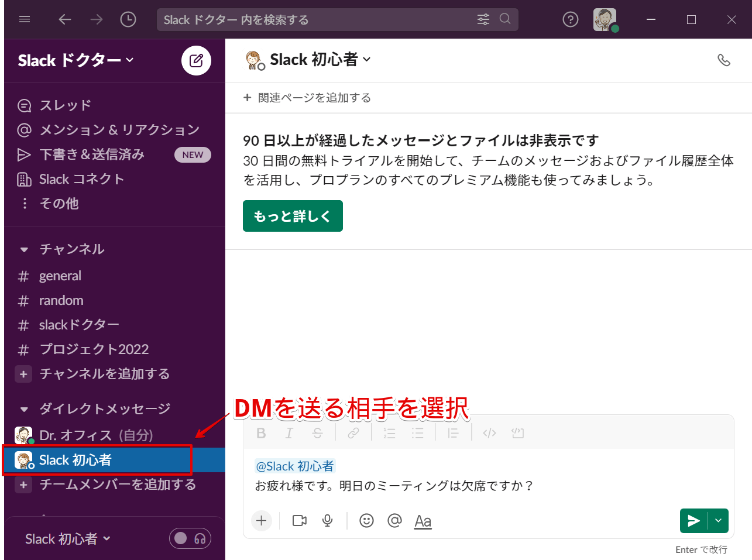Insert ordered list in composer

point(390,433)
